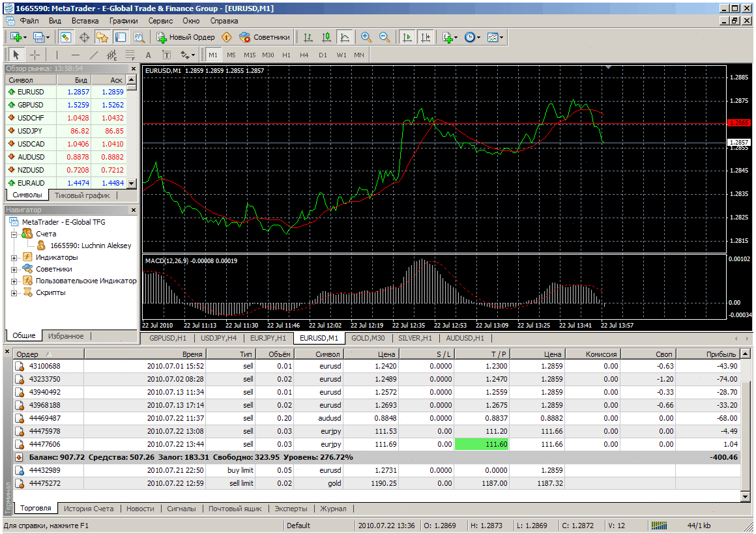Select the crosshair tool

point(35,55)
